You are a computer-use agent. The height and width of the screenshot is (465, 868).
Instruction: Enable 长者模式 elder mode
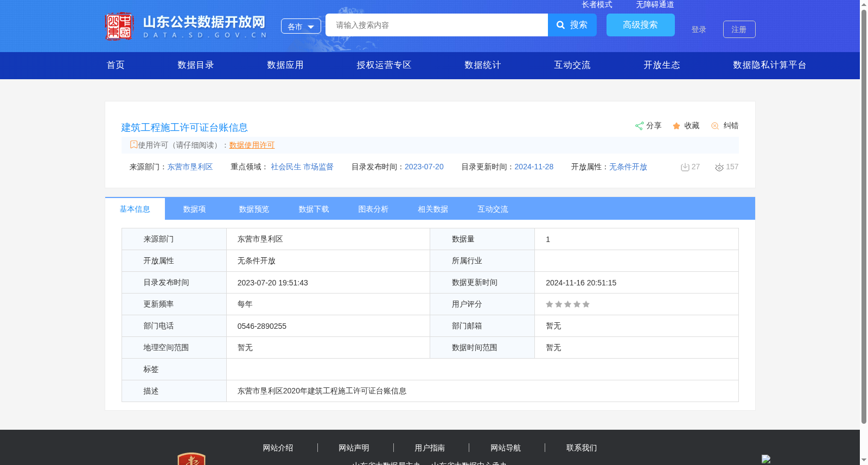click(597, 4)
